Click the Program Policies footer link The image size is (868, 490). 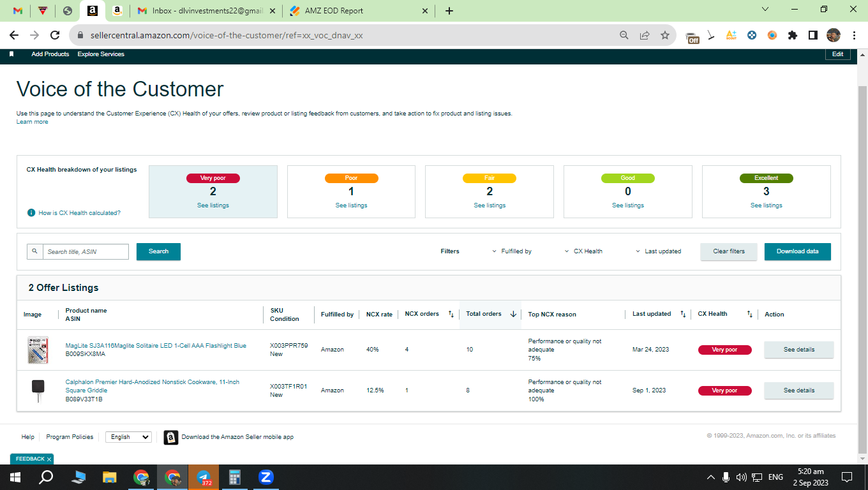[70, 437]
